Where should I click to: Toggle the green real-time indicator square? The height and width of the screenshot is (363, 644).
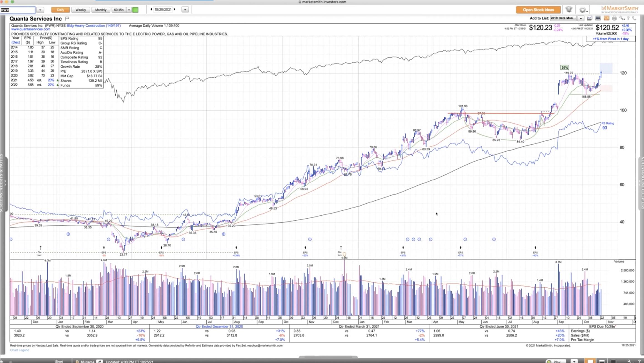[135, 10]
